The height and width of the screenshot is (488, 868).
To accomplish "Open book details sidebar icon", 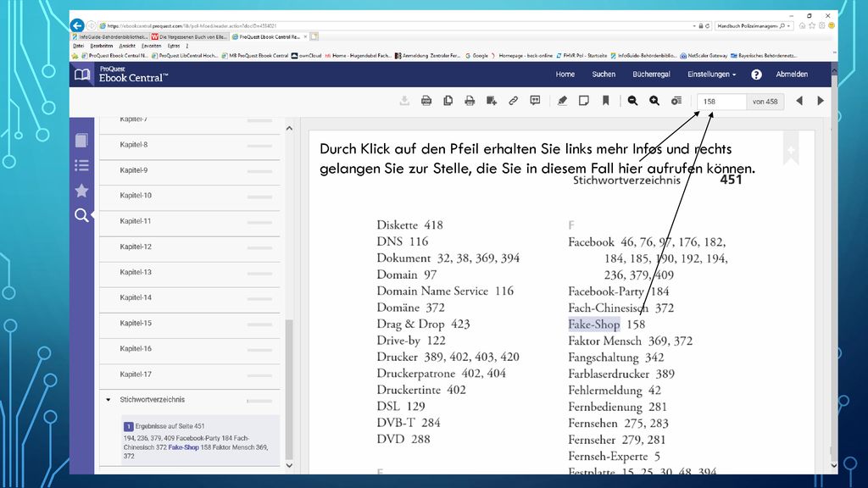I will coord(81,141).
